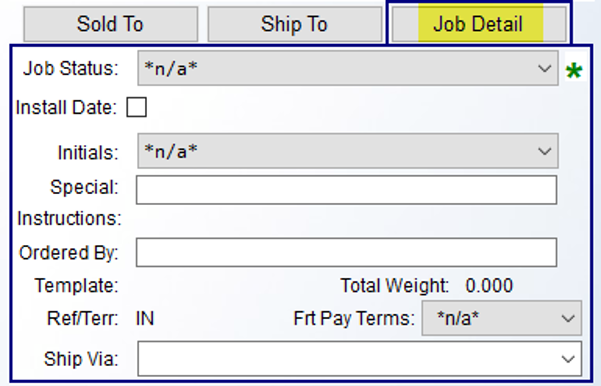Viewport: 601px width, 386px height.
Task: Tick the Install Date checkbox
Action: [136, 107]
